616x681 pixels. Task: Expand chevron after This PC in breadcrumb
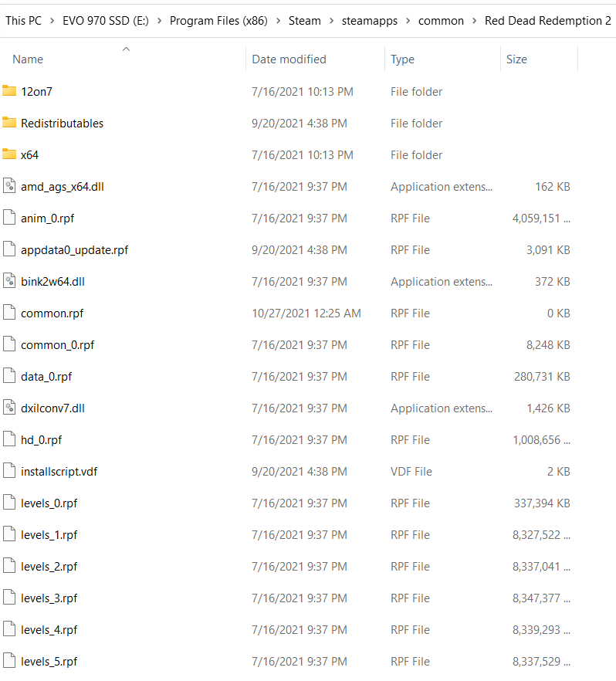52,21
